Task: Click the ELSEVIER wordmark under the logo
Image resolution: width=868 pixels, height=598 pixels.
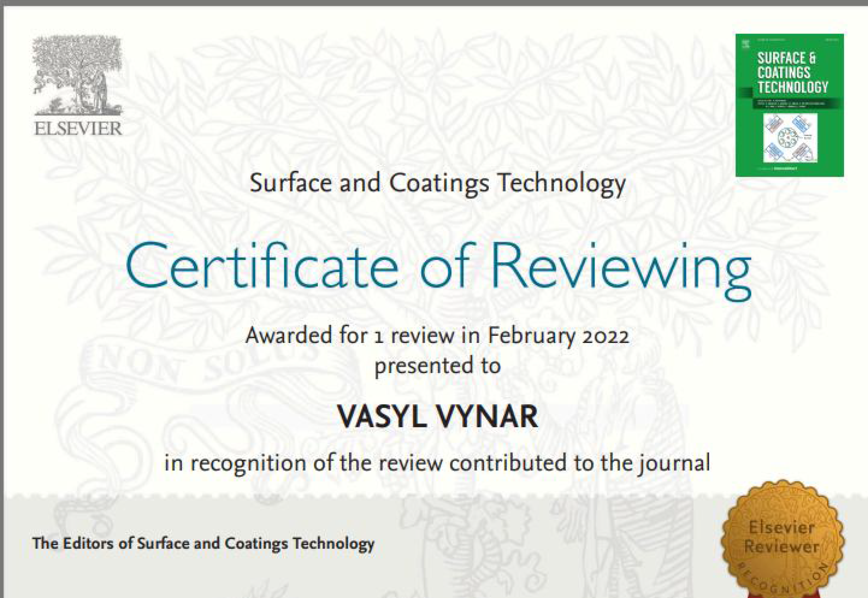Action: pyautogui.click(x=78, y=128)
